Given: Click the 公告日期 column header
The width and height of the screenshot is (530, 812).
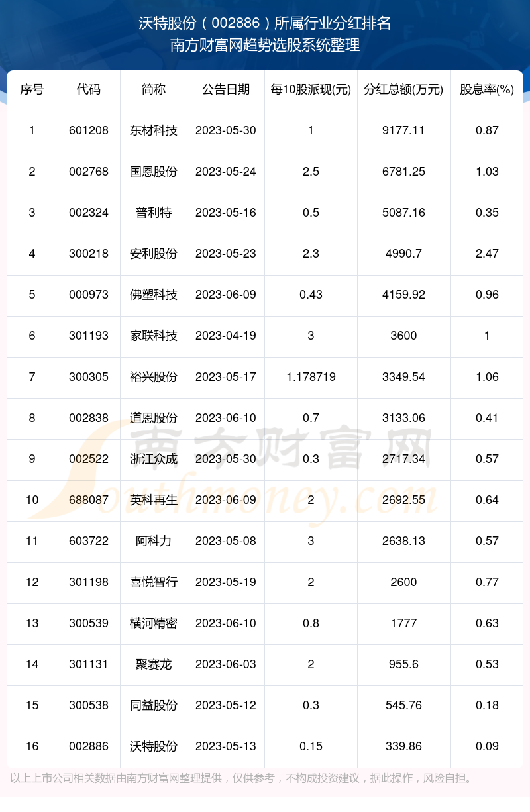Looking at the screenshot, I should coord(226,89).
